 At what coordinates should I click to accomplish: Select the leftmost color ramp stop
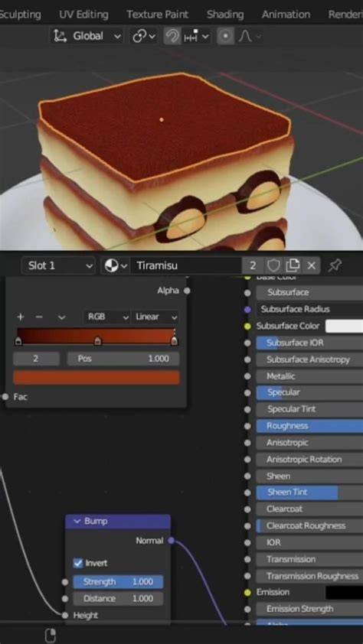click(18, 341)
